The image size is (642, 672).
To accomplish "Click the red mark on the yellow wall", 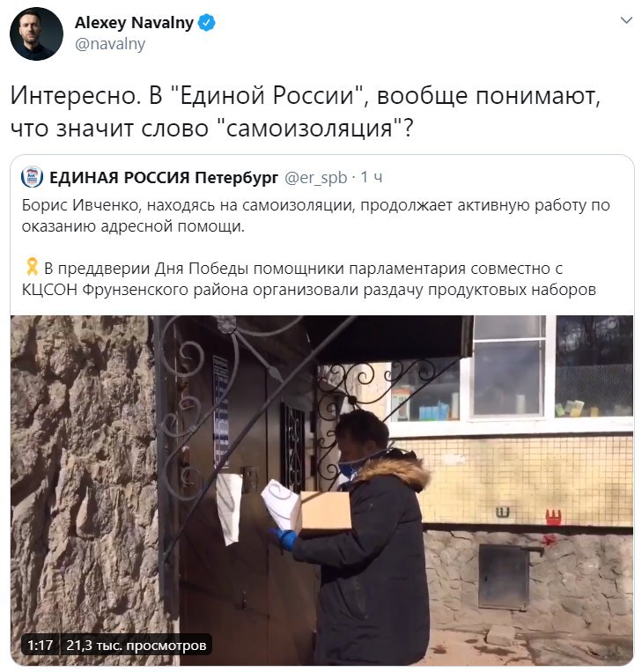I will click(x=553, y=517).
